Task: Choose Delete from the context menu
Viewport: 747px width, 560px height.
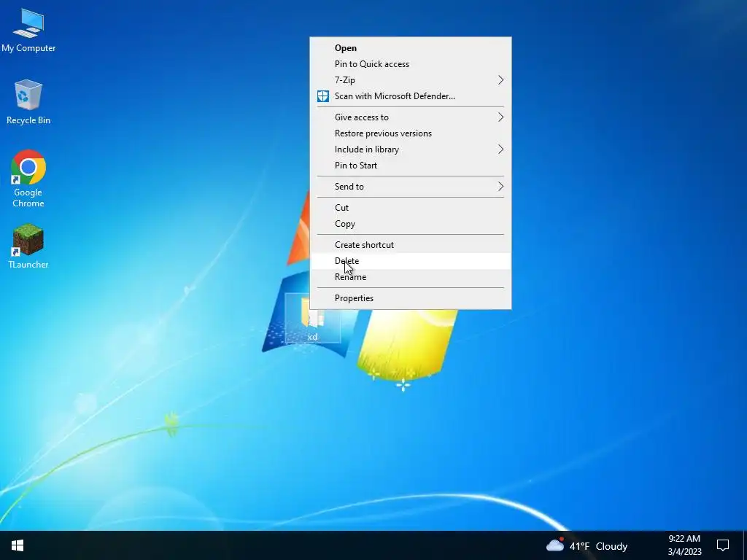Action: tap(411, 261)
